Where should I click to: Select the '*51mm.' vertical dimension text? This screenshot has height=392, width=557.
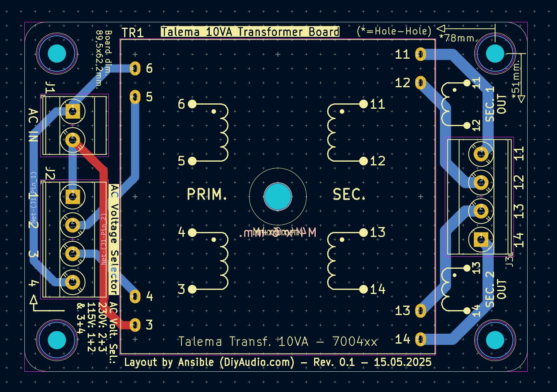[x=516, y=79]
